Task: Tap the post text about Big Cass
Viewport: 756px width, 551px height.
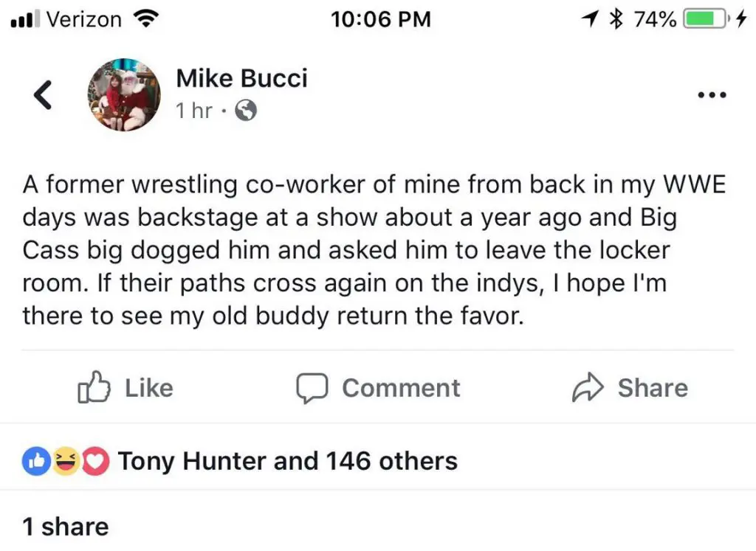Action: pos(374,250)
